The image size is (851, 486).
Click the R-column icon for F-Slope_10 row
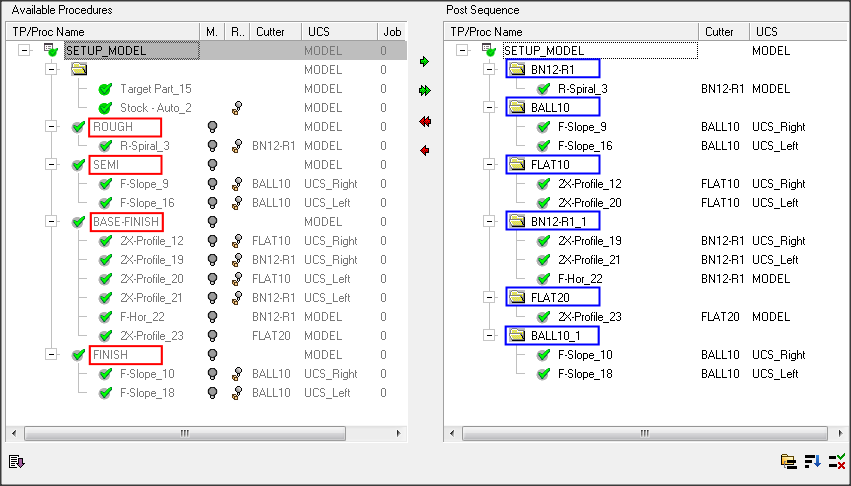237,374
